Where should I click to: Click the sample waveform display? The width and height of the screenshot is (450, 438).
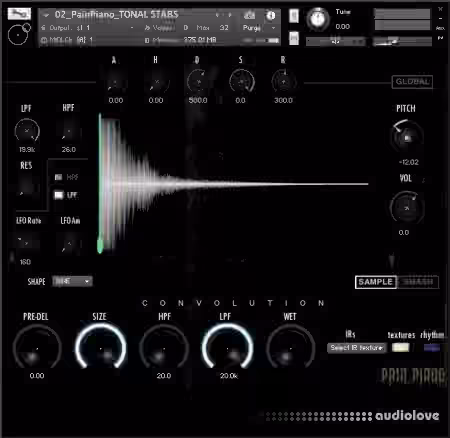pyautogui.click(x=233, y=184)
